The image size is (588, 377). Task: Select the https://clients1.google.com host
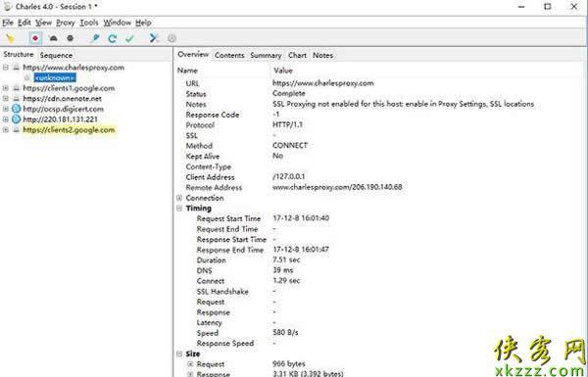[69, 88]
